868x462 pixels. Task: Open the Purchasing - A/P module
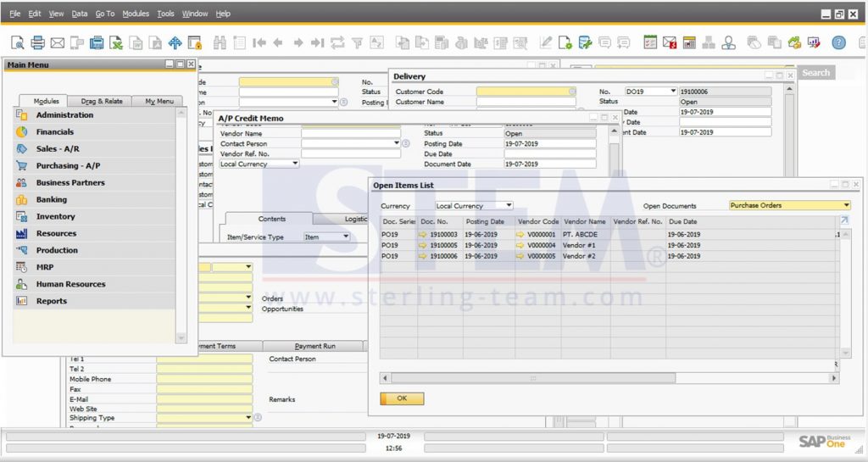(68, 166)
